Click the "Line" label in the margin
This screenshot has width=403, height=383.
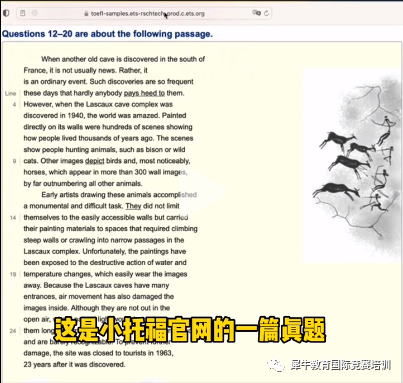coord(11,93)
